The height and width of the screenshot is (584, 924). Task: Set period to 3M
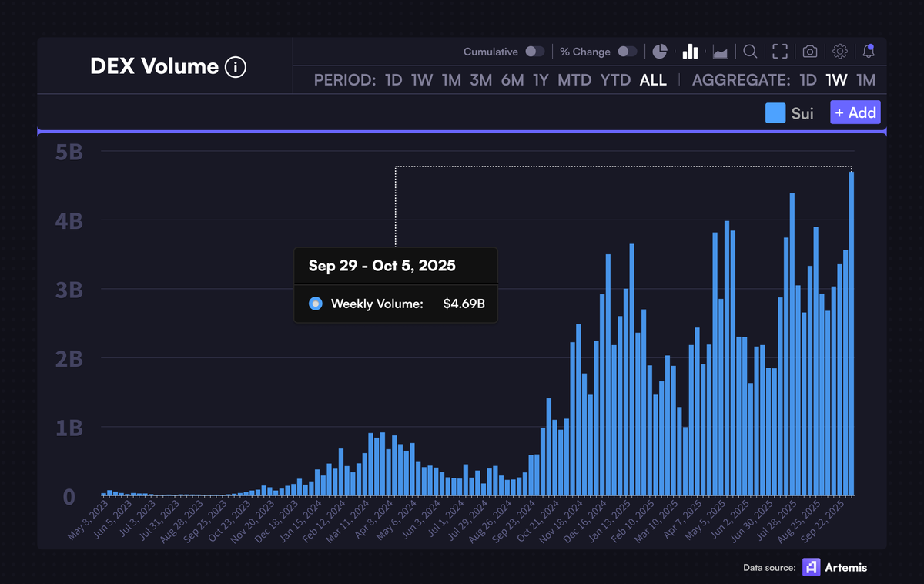pyautogui.click(x=480, y=80)
